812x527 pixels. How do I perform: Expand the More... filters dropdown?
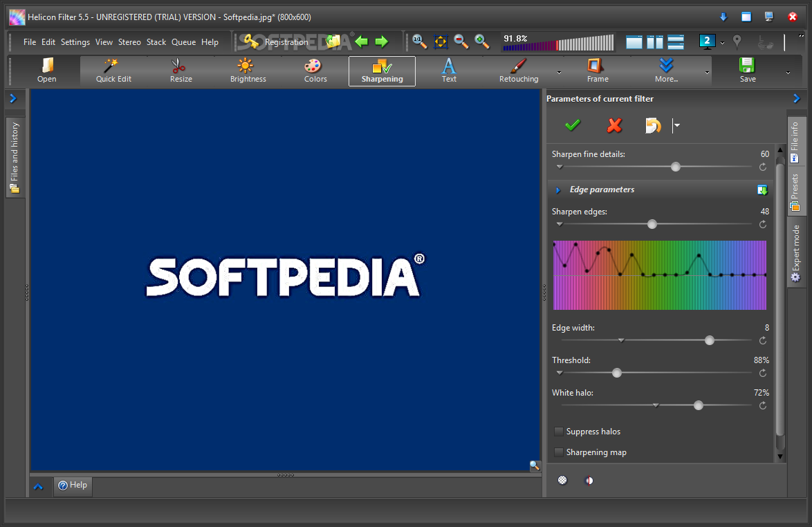point(707,72)
